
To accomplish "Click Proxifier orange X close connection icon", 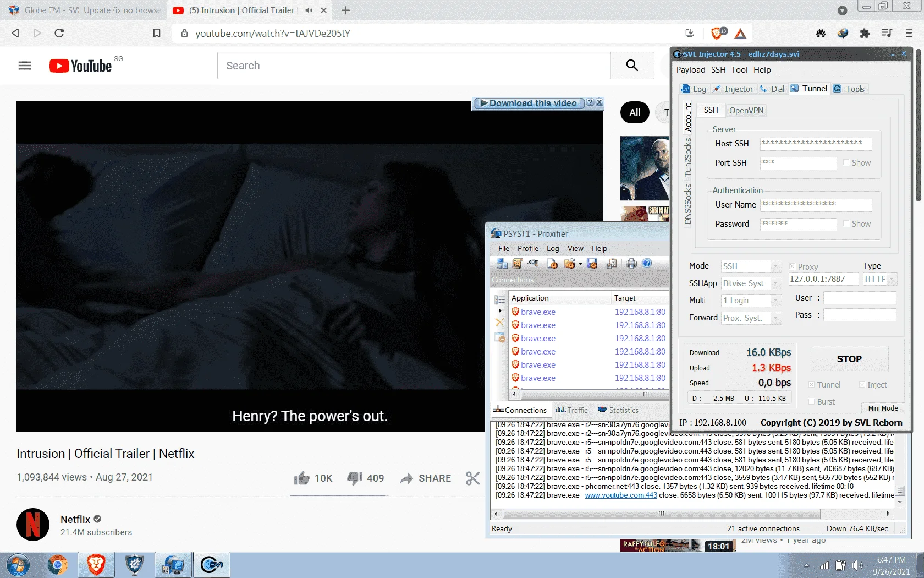I will (x=499, y=323).
